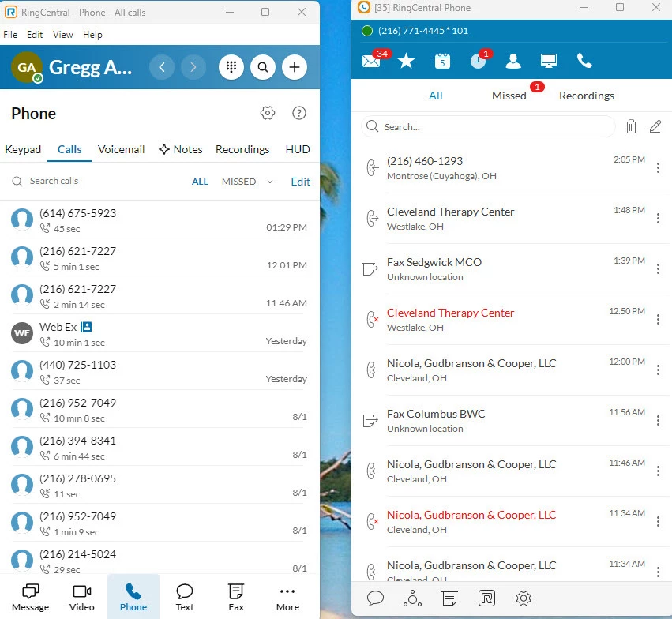Open More options in bottom navigation

coord(287,597)
